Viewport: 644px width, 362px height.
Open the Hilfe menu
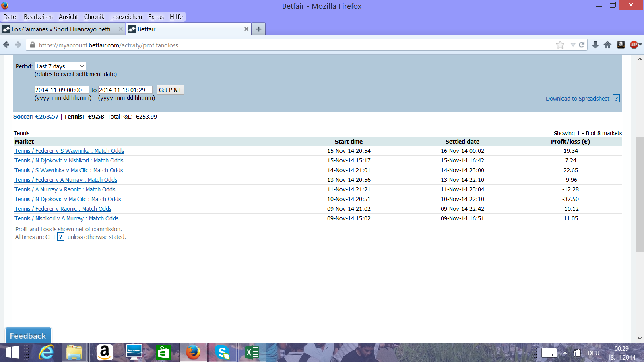coord(176,17)
